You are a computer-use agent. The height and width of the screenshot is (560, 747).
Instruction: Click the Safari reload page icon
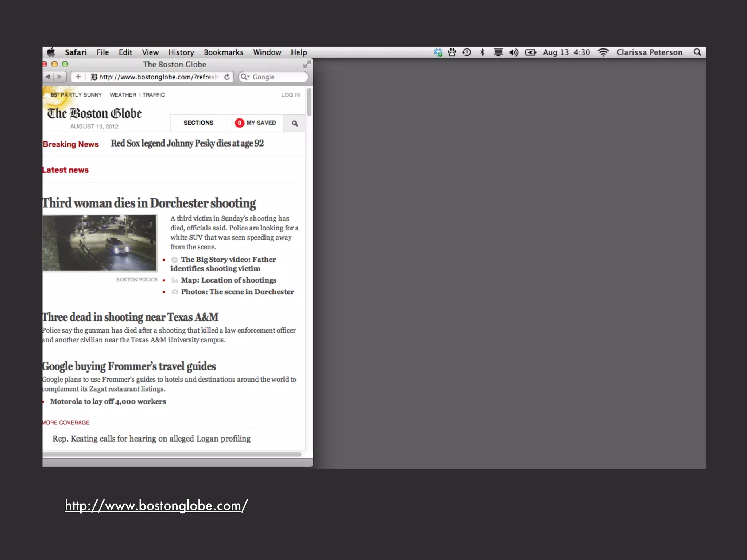coord(227,77)
